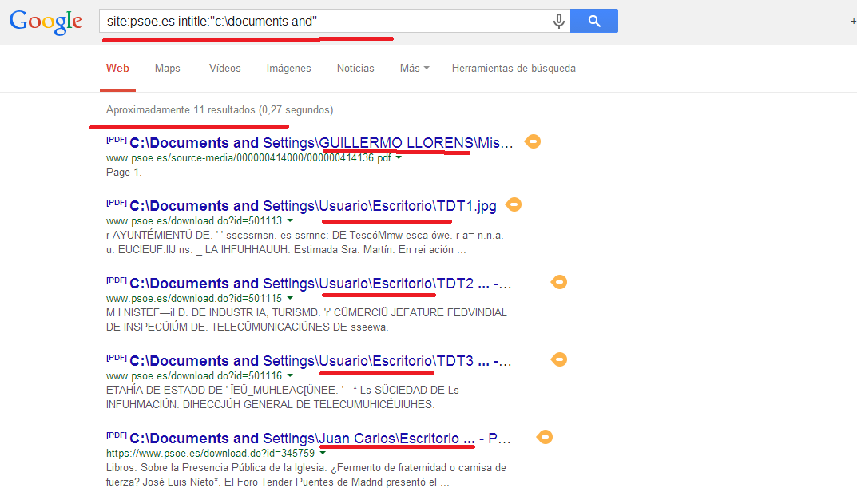Click URL www.psoe.es/download.do?id=501116
This screenshot has height=504, width=857.
pos(194,376)
